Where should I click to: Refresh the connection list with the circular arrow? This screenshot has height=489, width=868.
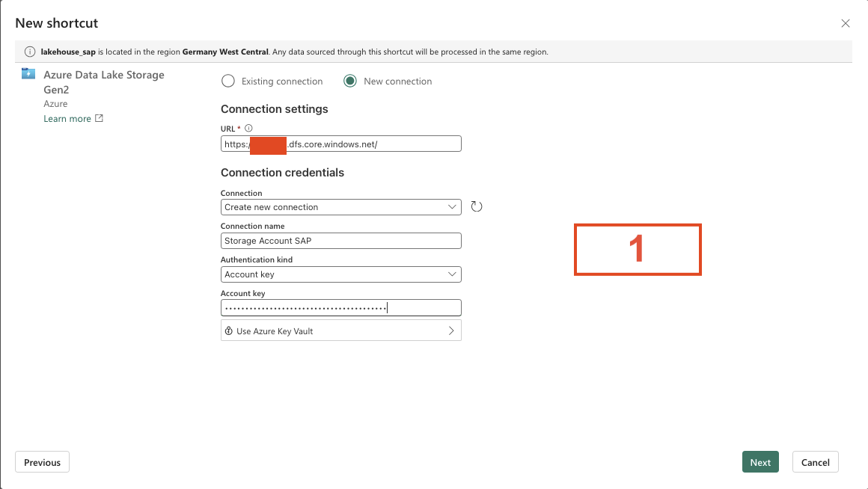click(477, 206)
